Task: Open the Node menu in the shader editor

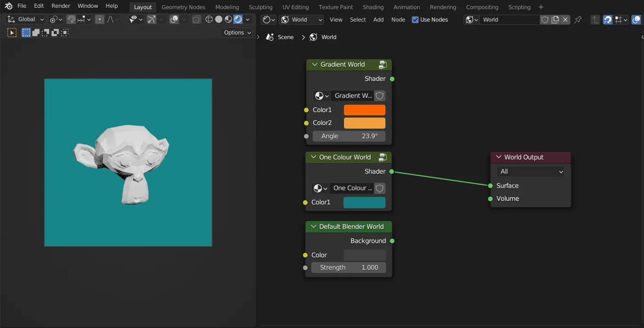Action: [398, 19]
